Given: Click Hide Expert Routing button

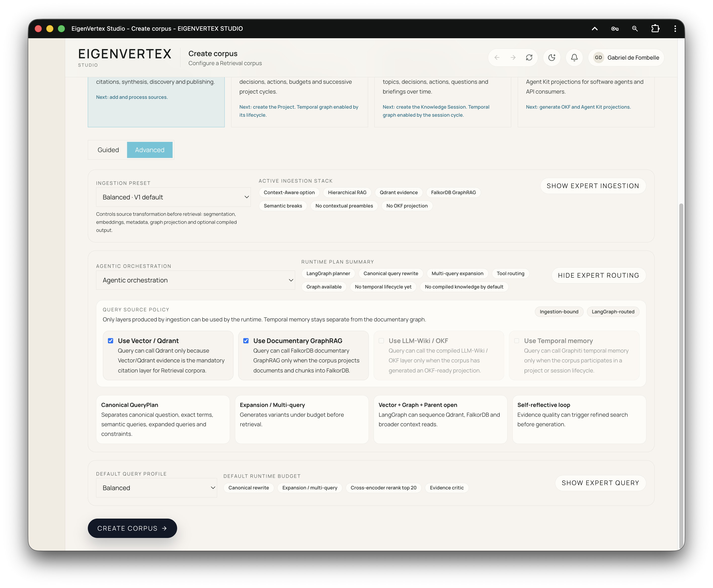Looking at the screenshot, I should click(599, 275).
